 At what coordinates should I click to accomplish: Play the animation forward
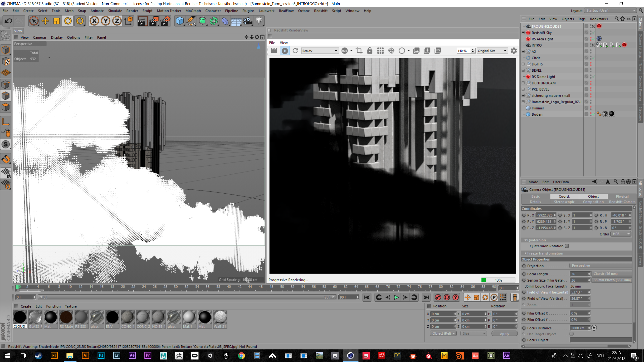pyautogui.click(x=396, y=297)
